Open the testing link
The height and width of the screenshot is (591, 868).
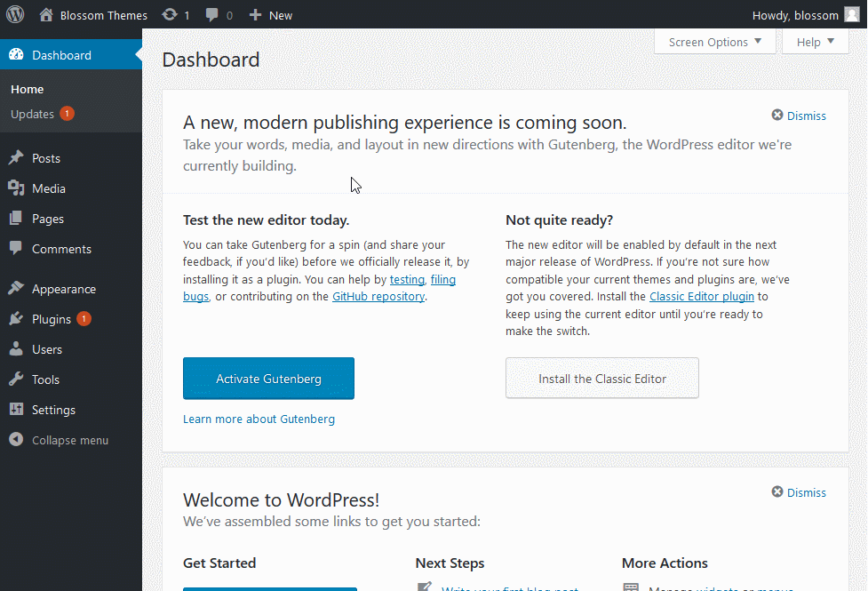pos(407,279)
